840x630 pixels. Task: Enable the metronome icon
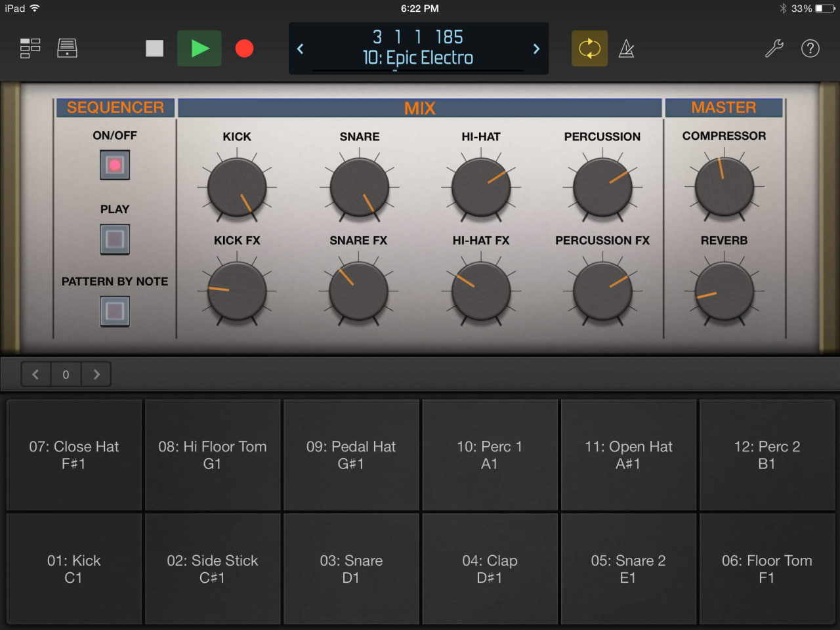coord(627,49)
